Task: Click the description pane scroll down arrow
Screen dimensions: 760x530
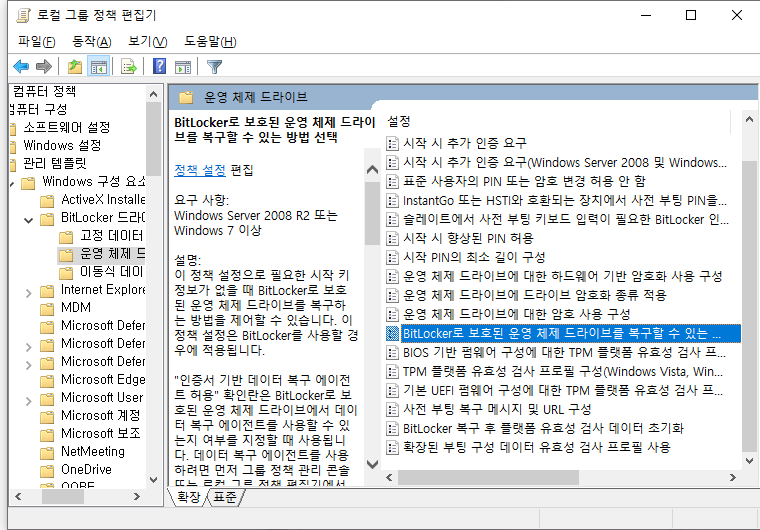Action: [372, 464]
